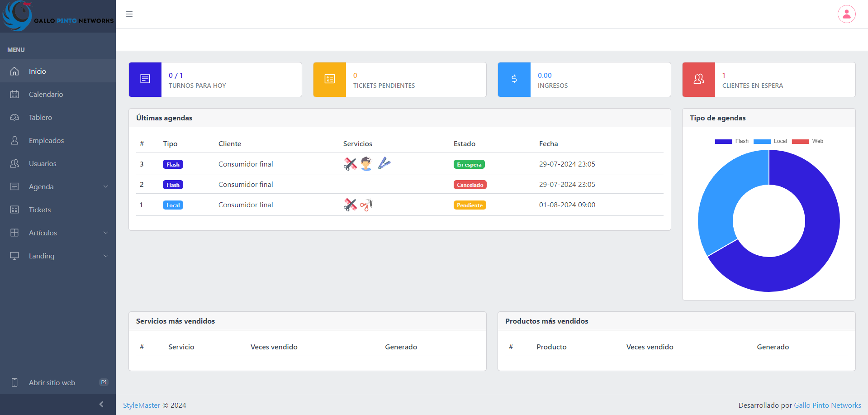The width and height of the screenshot is (868, 415).
Task: Click the red Clientes en espera icon
Action: 699,79
